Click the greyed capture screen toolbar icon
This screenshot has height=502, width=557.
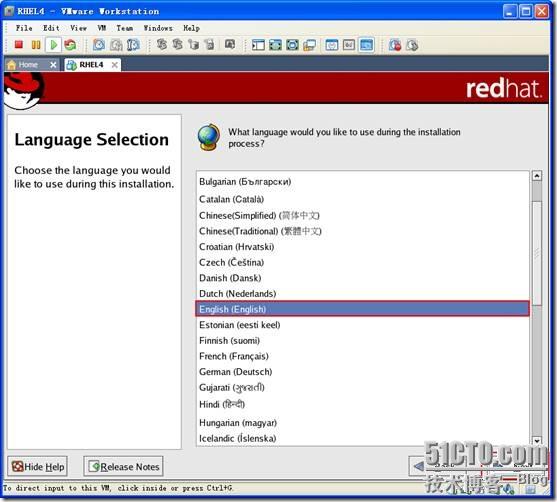(230, 44)
